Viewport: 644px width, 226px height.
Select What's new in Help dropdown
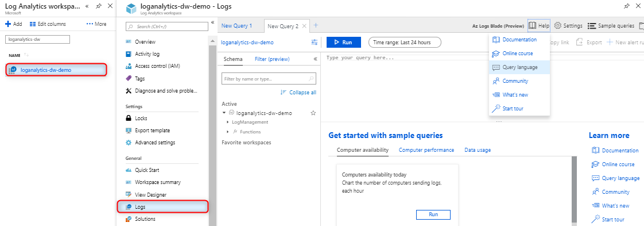[519, 95]
